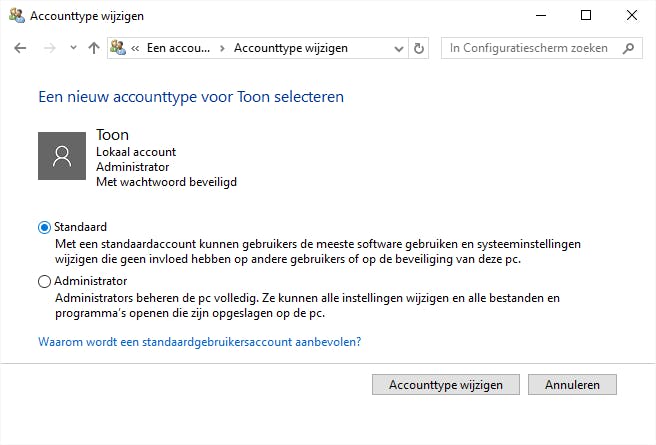Refresh the address bar location

tap(419, 48)
